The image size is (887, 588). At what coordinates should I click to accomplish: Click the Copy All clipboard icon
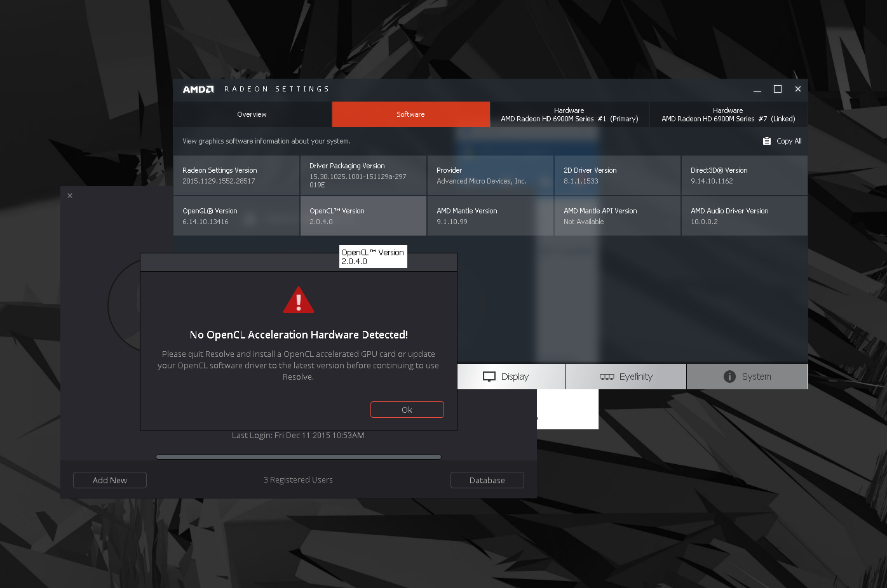(x=767, y=141)
